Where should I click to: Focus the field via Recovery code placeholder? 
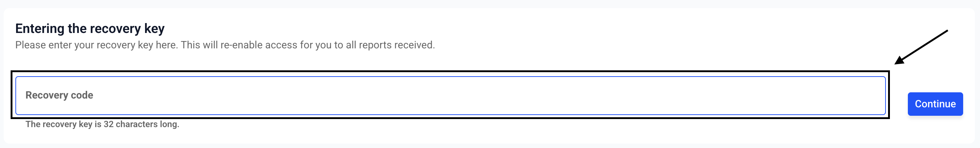pyautogui.click(x=59, y=95)
